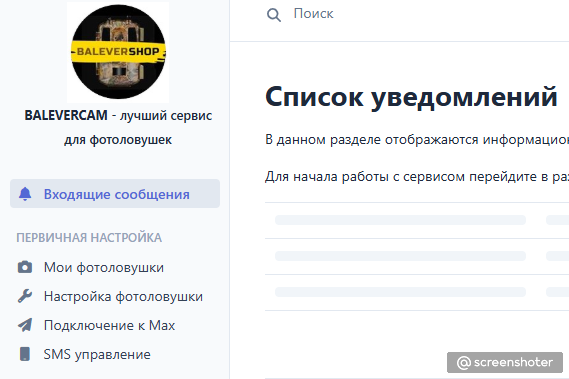Open SMS управление section
569x379 pixels.
click(x=97, y=355)
